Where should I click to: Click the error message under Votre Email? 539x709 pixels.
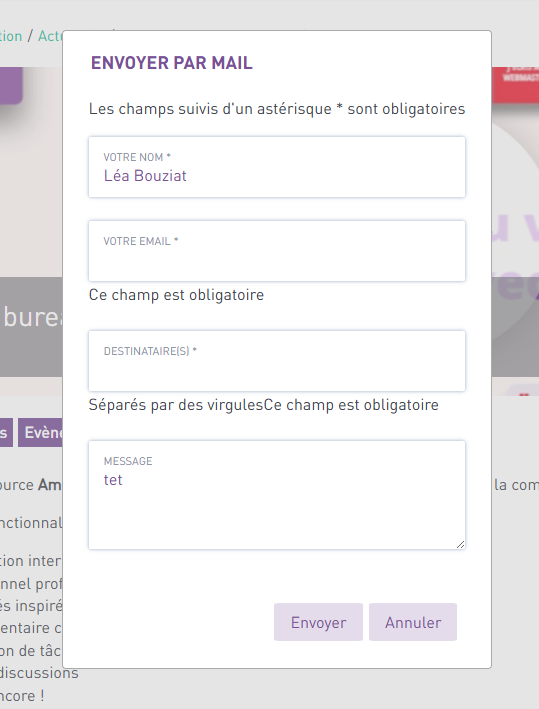pyautogui.click(x=176, y=295)
